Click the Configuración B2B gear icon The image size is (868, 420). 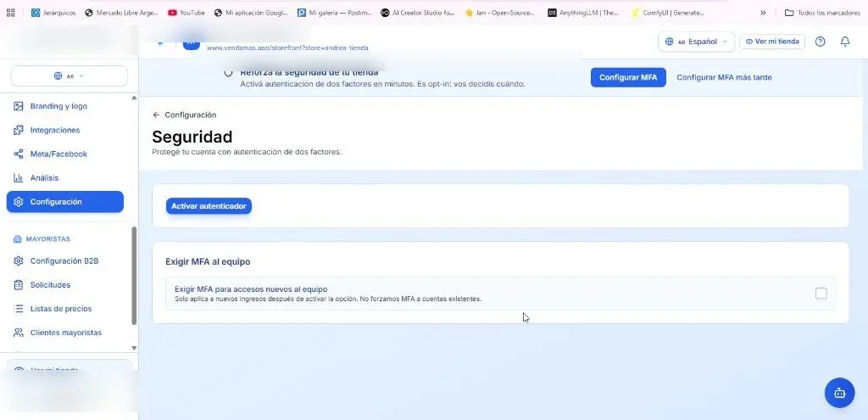pyautogui.click(x=19, y=260)
